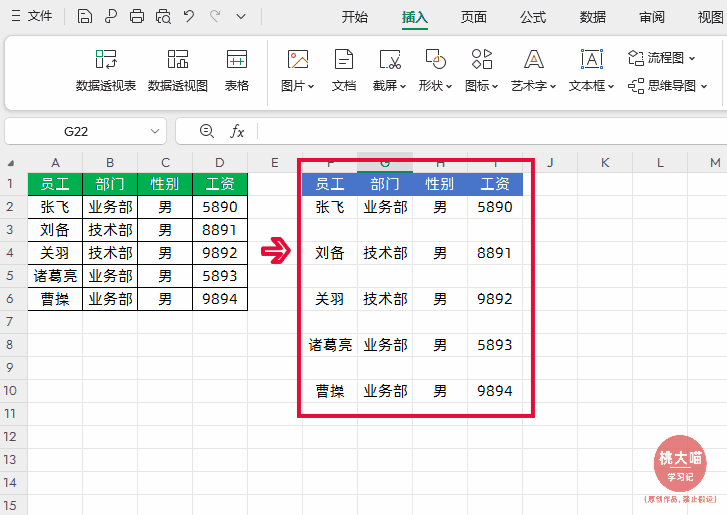Switch to the 数据 tab

tap(593, 17)
